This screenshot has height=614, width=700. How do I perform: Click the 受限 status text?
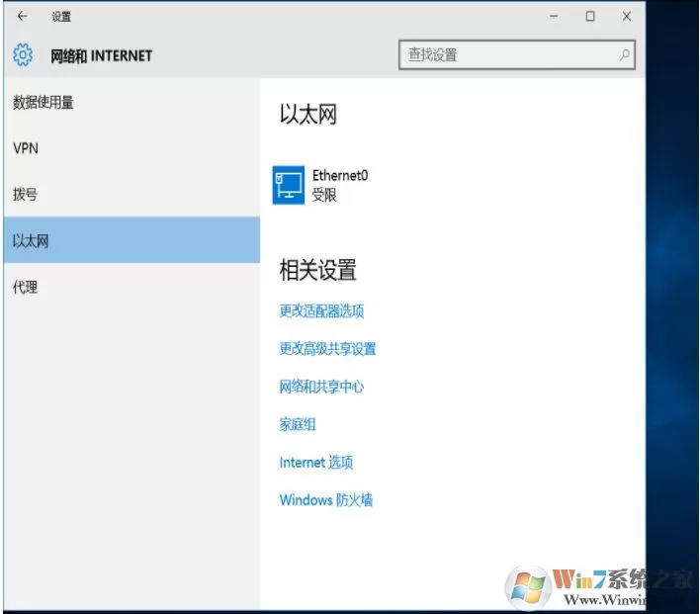point(324,195)
